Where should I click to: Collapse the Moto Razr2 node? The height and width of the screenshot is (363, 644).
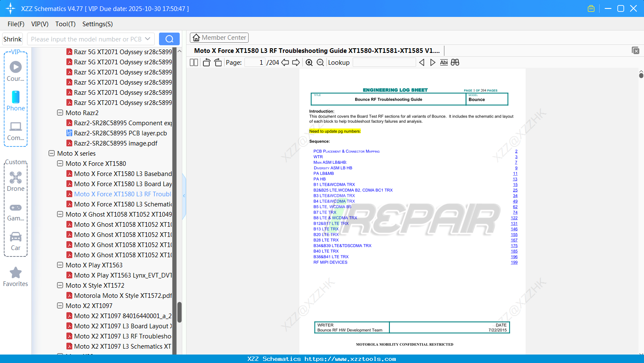(x=60, y=113)
